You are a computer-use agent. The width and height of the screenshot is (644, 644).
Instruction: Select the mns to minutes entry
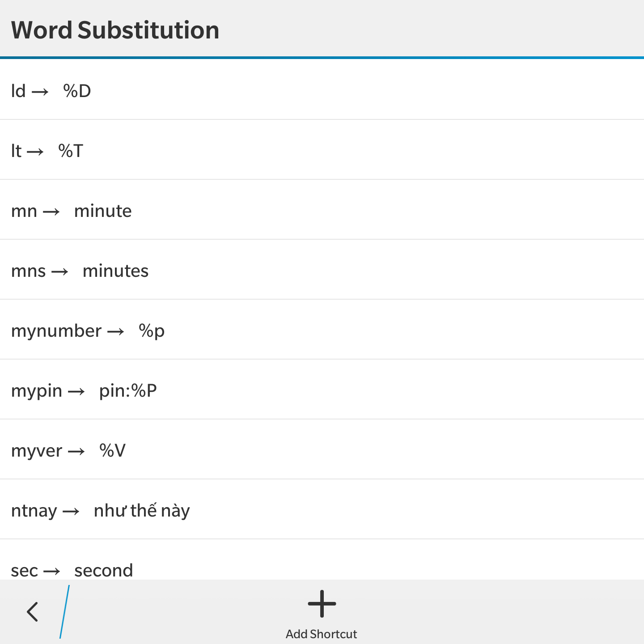click(x=322, y=270)
